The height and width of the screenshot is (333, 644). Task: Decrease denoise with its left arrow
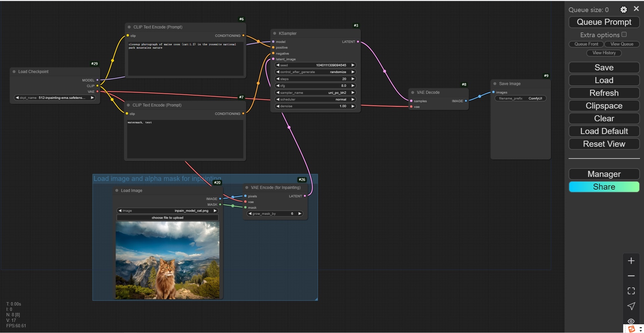click(x=278, y=106)
